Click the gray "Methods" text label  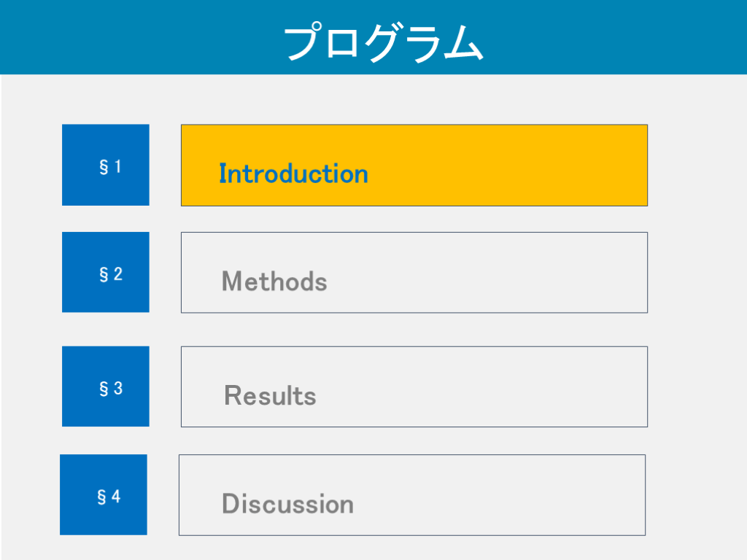274,281
